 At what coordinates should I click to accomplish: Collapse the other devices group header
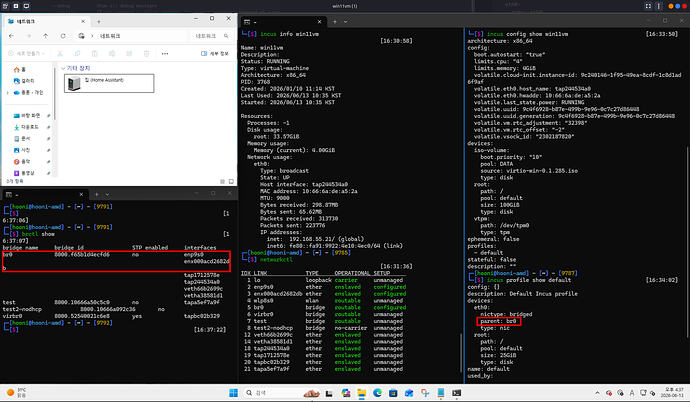tap(63, 68)
